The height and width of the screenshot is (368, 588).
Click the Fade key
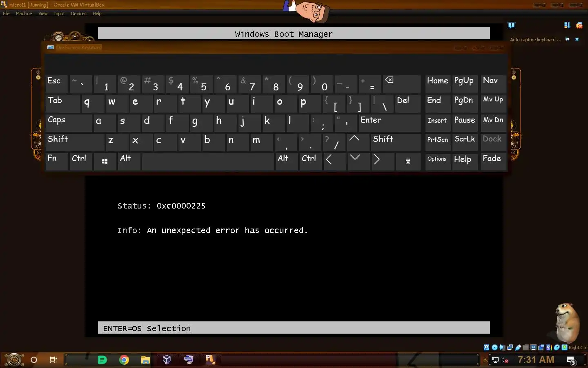(x=493, y=162)
